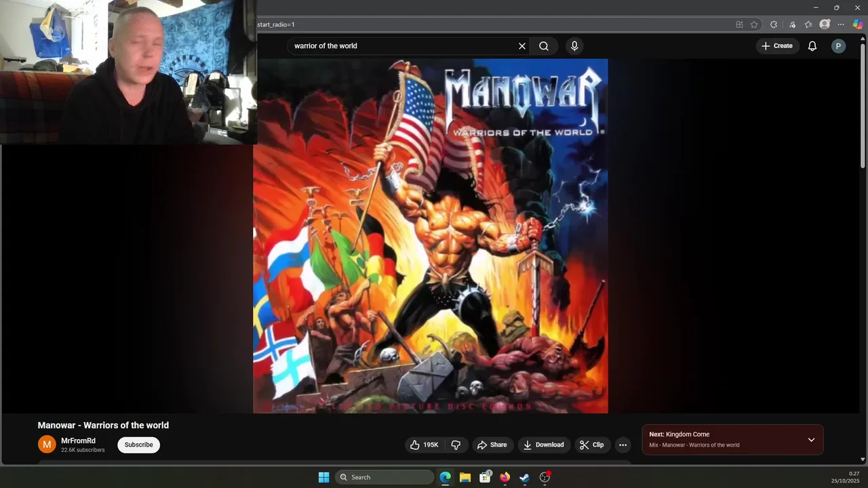
Task: Open the Edge browser profile avatar
Action: pyautogui.click(x=825, y=24)
